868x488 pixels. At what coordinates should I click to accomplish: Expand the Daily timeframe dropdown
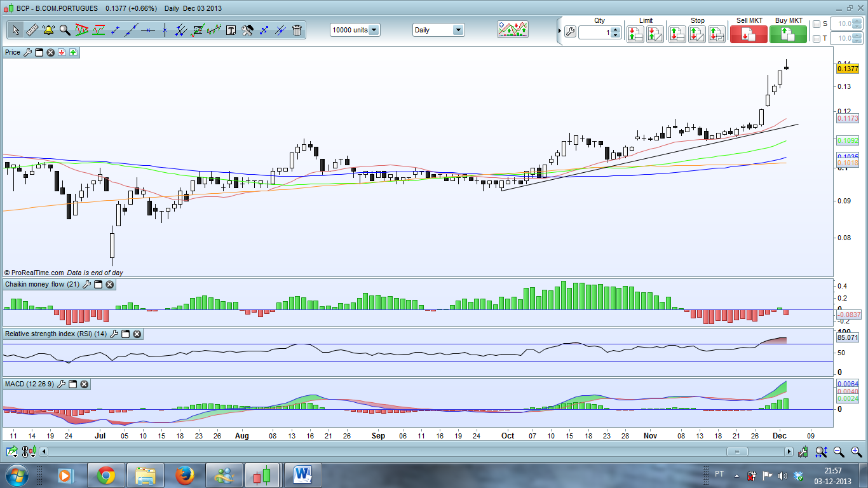458,30
